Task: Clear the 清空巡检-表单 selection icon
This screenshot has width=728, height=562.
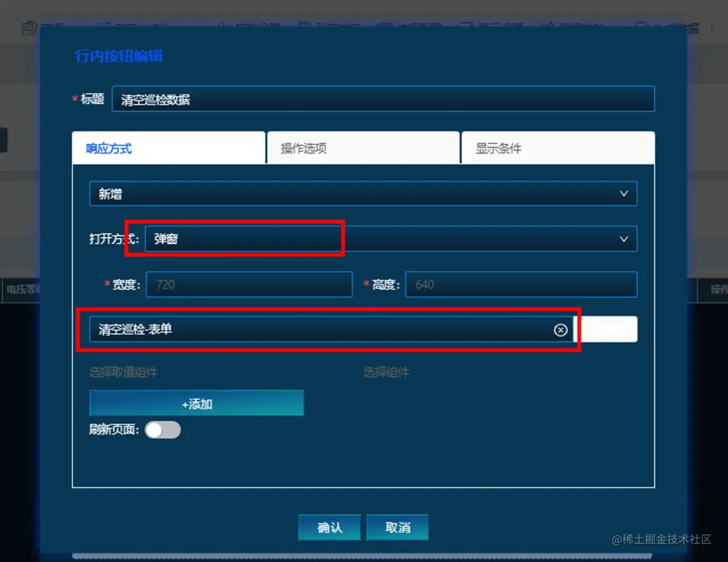Action: click(x=561, y=330)
